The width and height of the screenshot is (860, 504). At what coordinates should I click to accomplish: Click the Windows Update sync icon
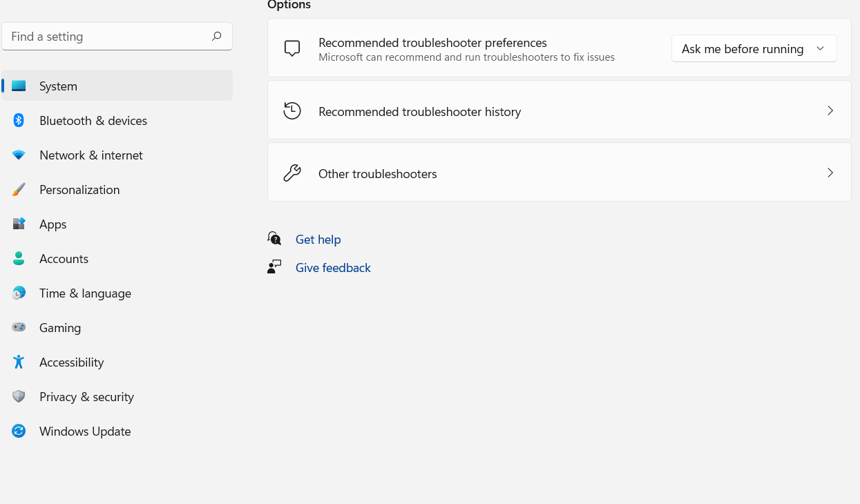pyautogui.click(x=19, y=432)
